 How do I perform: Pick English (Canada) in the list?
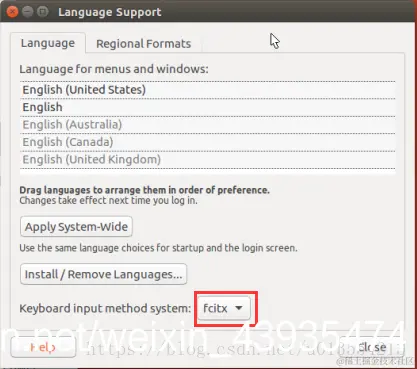point(208,142)
